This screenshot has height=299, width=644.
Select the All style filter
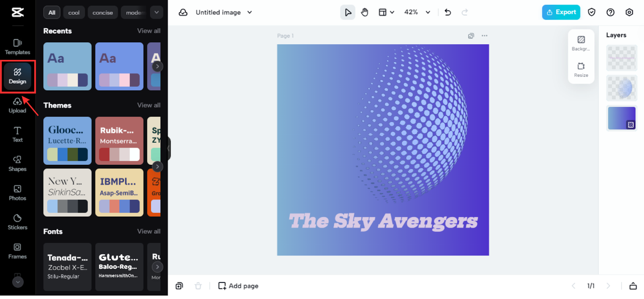[52, 13]
